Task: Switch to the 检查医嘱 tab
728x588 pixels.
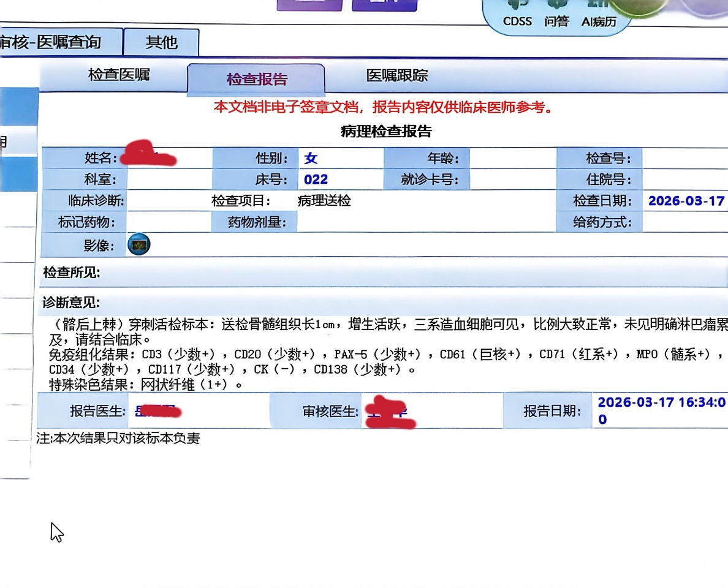Action: tap(119, 75)
